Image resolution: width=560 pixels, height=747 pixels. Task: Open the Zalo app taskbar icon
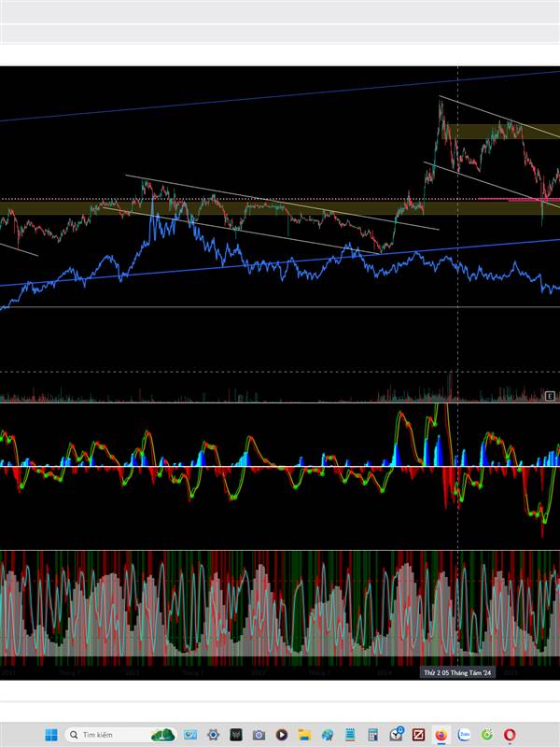tap(464, 735)
